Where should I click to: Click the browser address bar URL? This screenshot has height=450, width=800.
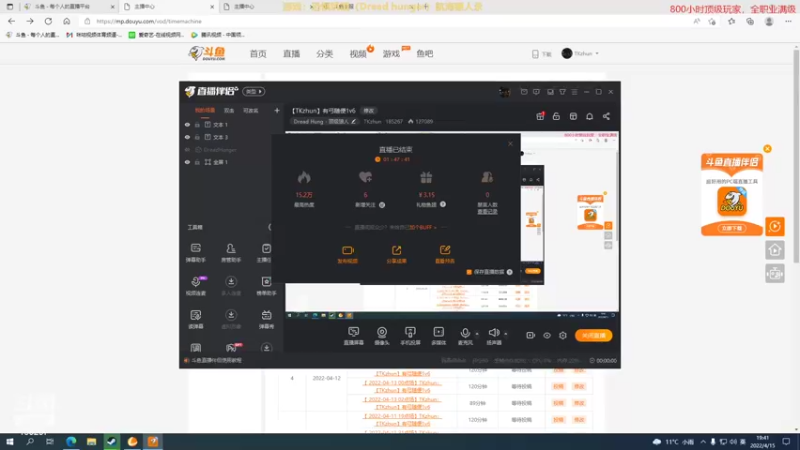point(149,21)
